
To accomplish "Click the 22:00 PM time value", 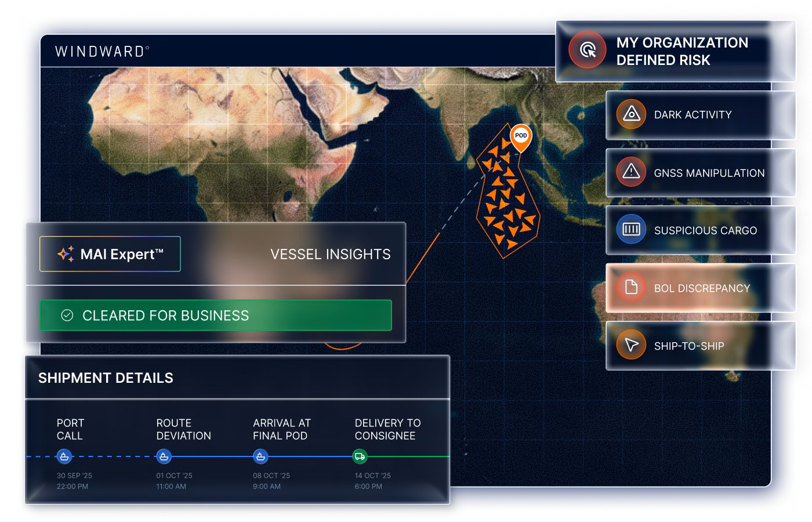I will click(x=72, y=487).
